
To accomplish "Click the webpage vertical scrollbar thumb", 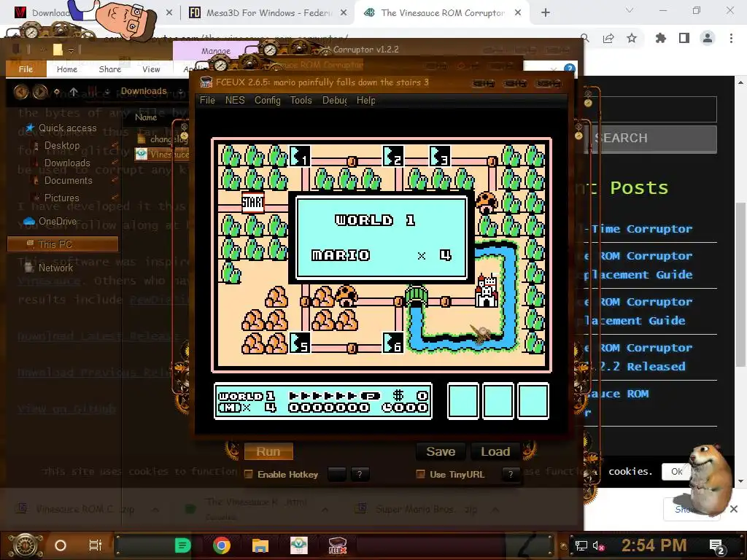I will point(740,284).
